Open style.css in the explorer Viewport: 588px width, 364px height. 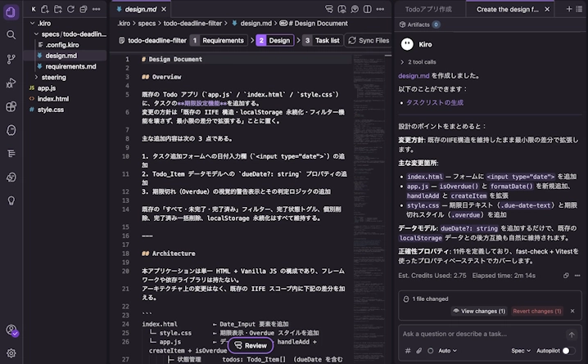tap(51, 110)
